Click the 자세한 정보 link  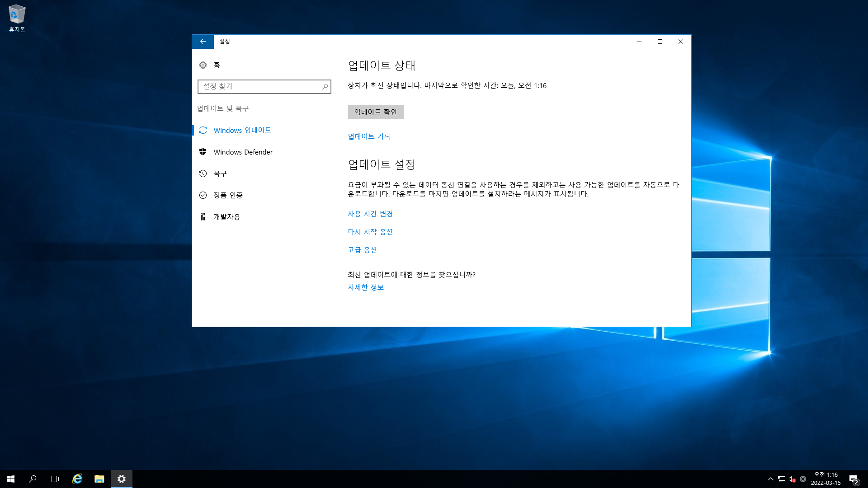(365, 287)
